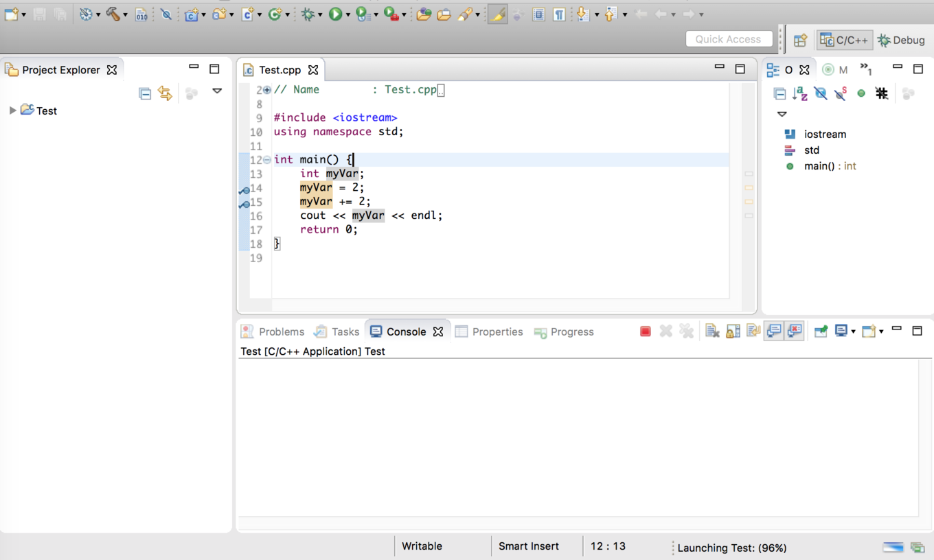This screenshot has height=560, width=934.
Task: Click the New file wizard icon
Action: click(x=12, y=14)
